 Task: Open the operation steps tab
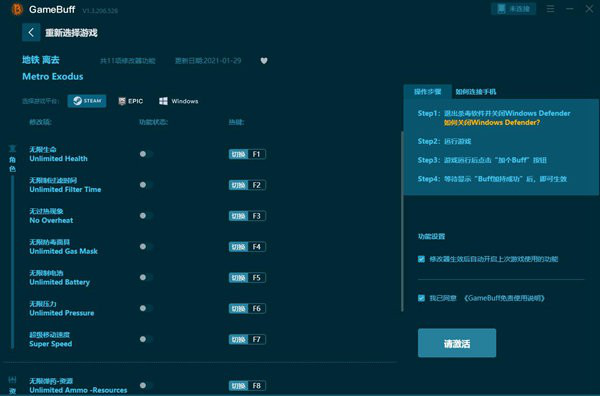click(427, 92)
